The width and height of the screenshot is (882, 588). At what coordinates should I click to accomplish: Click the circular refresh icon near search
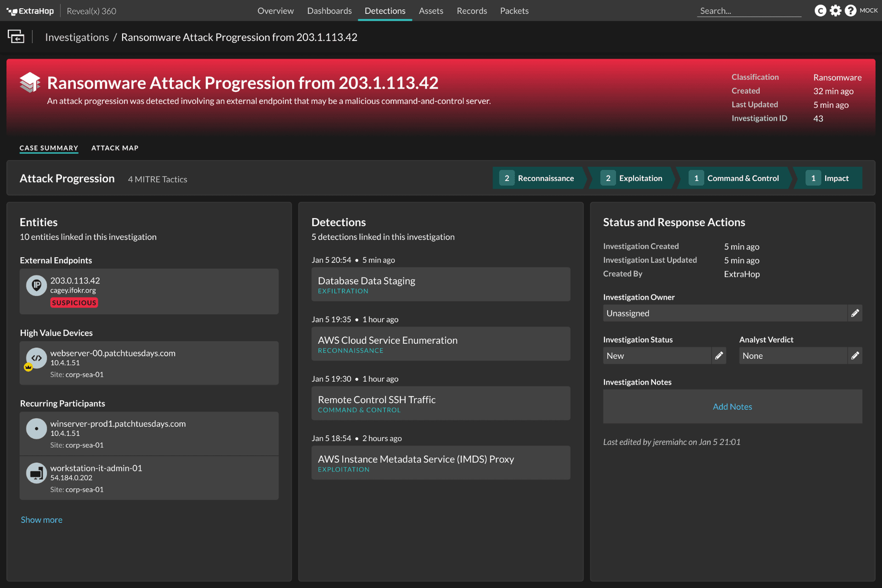[x=820, y=11]
